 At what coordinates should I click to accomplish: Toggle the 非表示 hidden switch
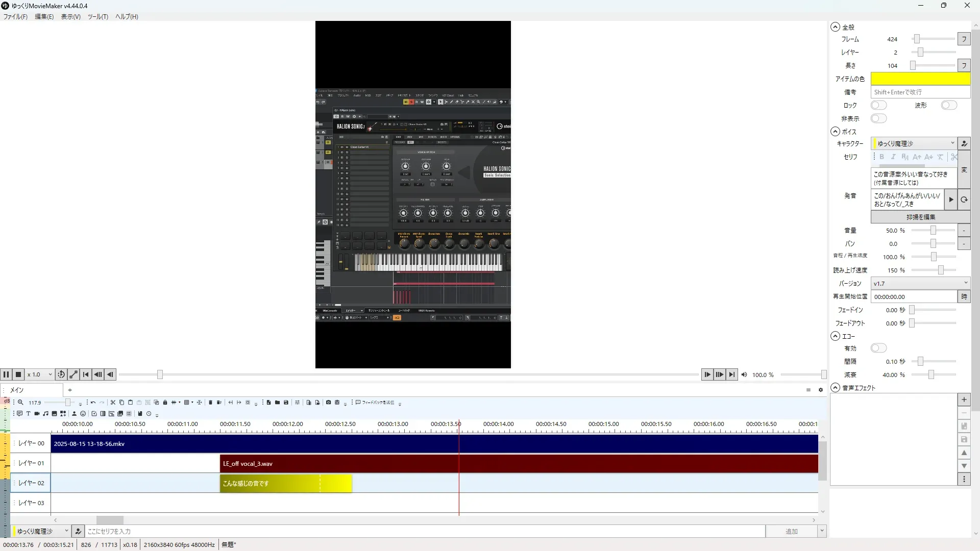pos(878,118)
